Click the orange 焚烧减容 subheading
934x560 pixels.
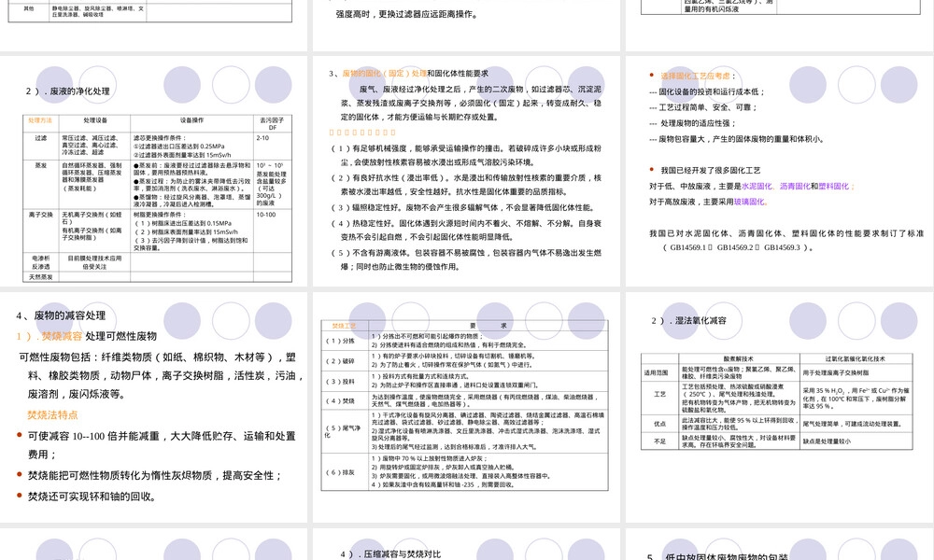[x=62, y=336]
